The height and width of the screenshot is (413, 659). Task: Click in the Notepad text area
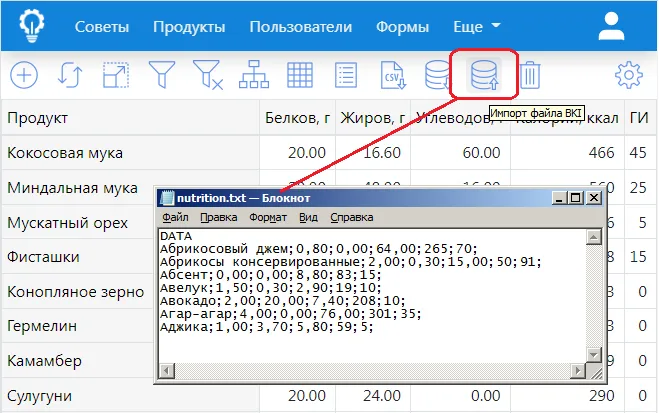pyautogui.click(x=372, y=296)
